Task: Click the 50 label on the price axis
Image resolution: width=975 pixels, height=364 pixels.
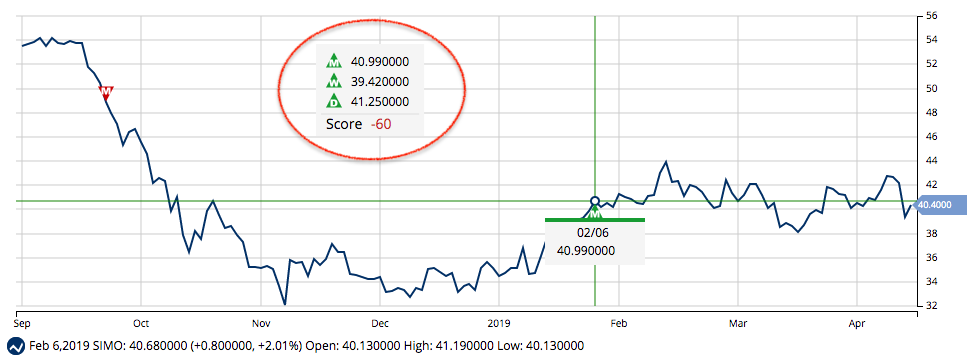Action: pos(930,88)
